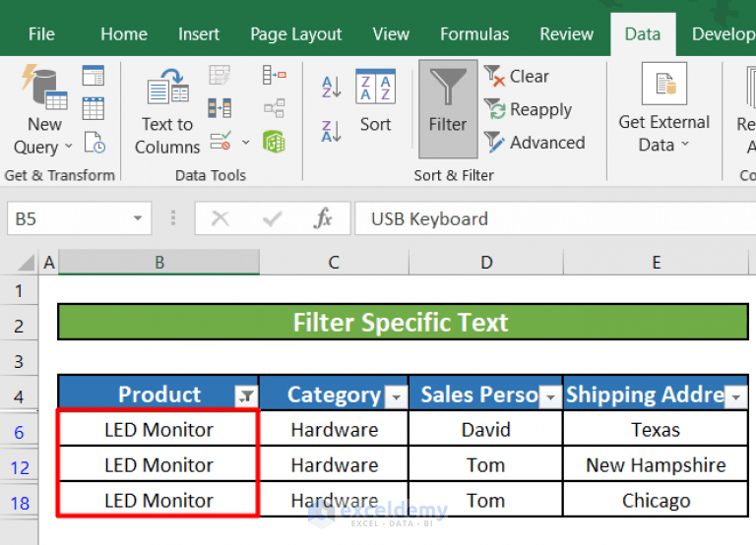Switch to the Insert tab
The image size is (756, 545).
199,34
